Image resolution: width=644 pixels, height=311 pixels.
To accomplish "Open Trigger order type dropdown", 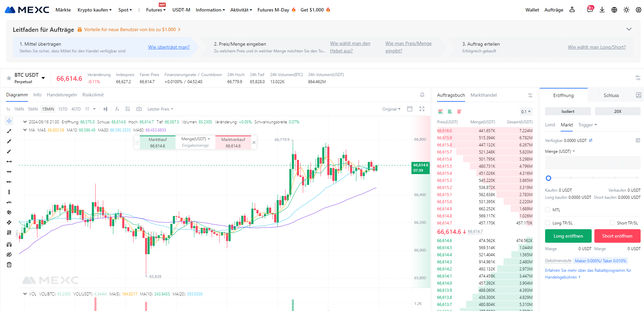I will [x=588, y=125].
